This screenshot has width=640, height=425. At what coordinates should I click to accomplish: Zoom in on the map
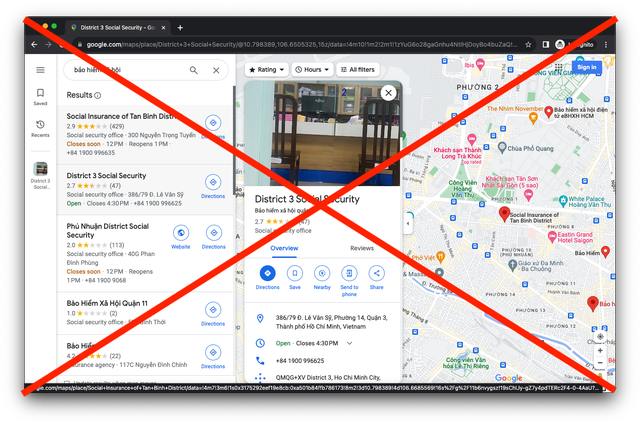click(600, 350)
